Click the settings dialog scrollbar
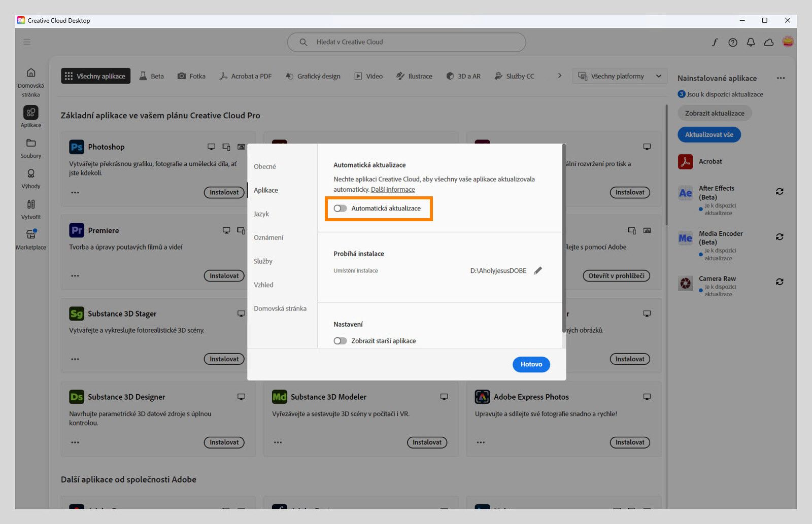 [563, 238]
